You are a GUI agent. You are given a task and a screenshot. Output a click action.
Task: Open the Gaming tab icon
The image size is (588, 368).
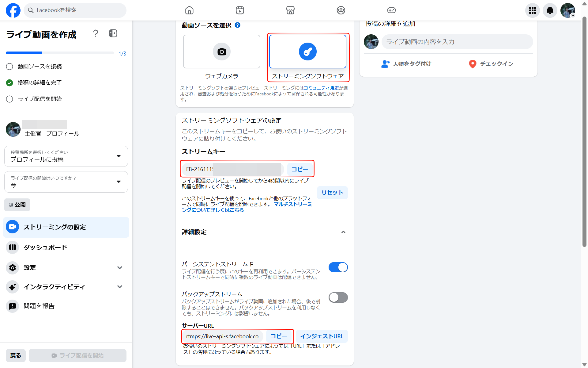coord(391,10)
